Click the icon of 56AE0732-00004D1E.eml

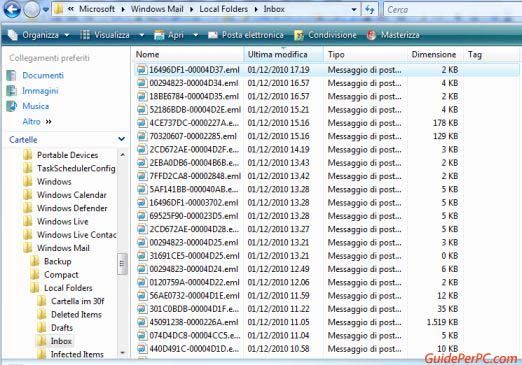[142, 296]
